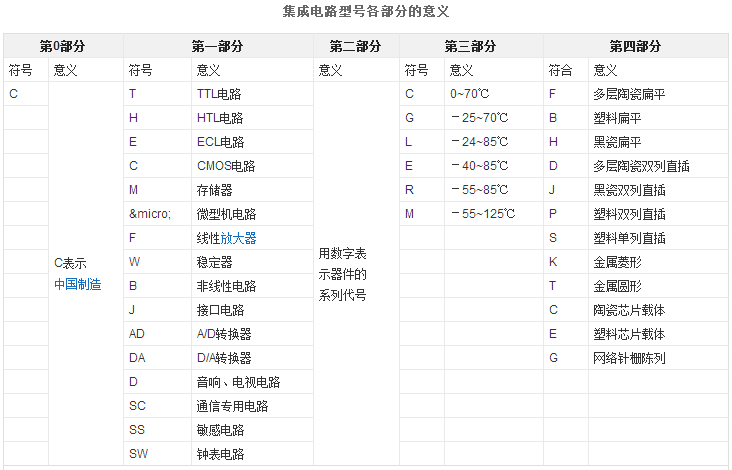
Task: Click the C表示 text
Action: 70,263
